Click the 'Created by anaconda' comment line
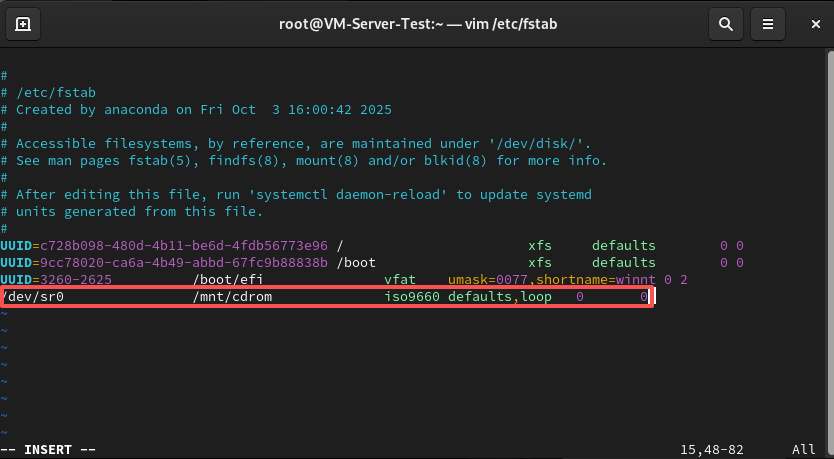 [204, 109]
